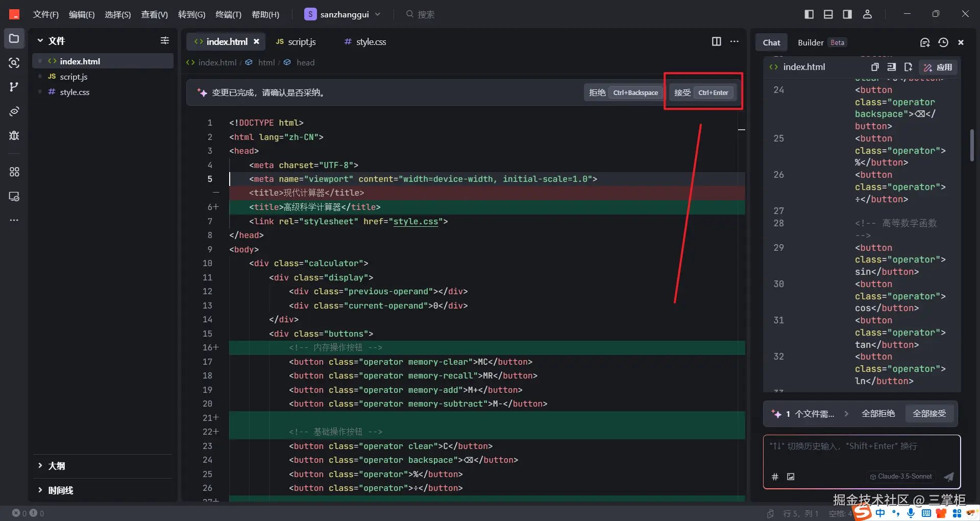Open the Run and Debug icon
Image resolution: width=980 pixels, height=521 pixels.
click(14, 135)
